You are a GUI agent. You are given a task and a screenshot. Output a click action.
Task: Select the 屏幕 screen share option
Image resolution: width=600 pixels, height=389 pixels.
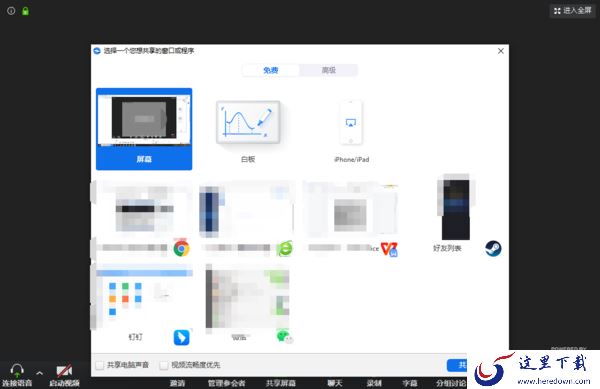point(144,129)
